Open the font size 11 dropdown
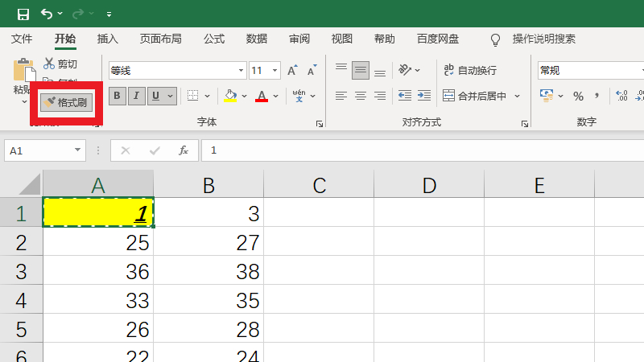644x362 pixels. [x=275, y=71]
